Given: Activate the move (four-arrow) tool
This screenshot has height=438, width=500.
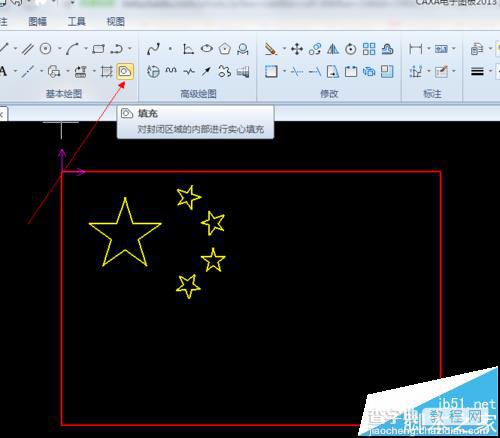Looking at the screenshot, I should click(x=297, y=49).
